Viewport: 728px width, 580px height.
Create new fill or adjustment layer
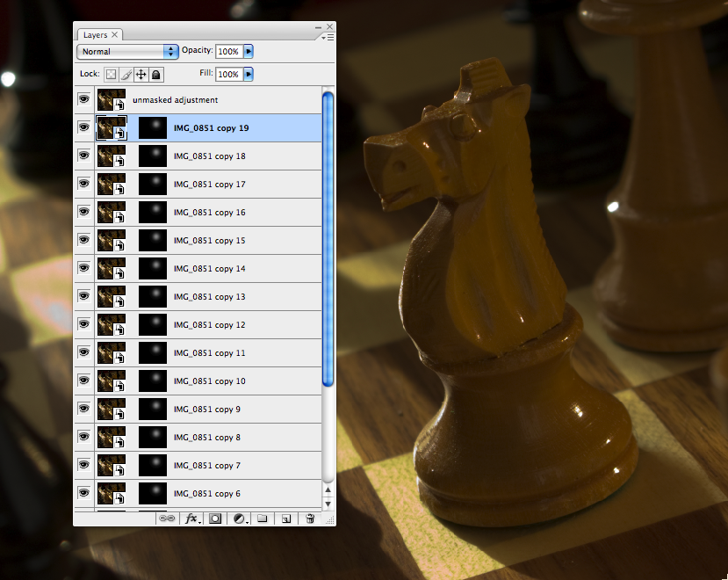240,518
